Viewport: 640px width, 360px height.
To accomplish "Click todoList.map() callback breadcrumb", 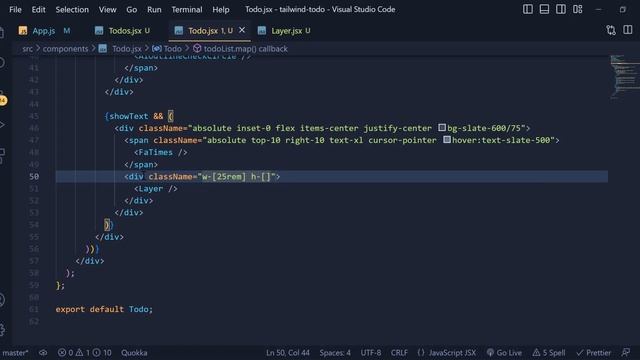I will 246,49.
